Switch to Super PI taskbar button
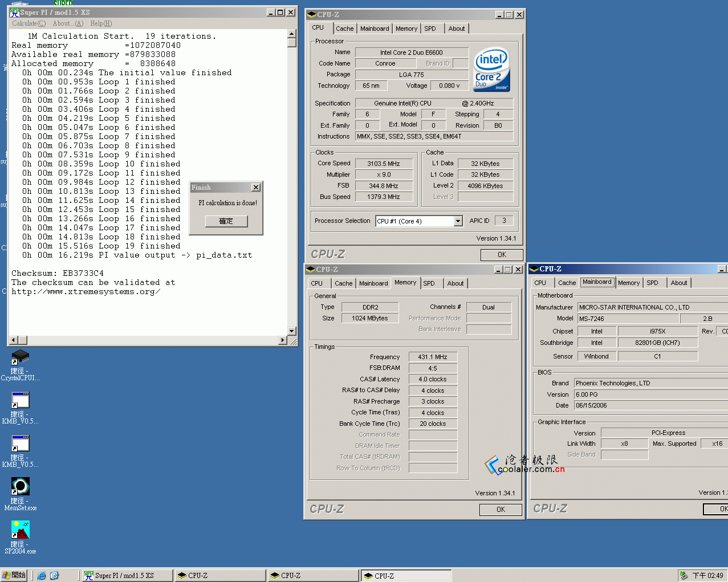The width and height of the screenshot is (728, 582). click(x=127, y=576)
